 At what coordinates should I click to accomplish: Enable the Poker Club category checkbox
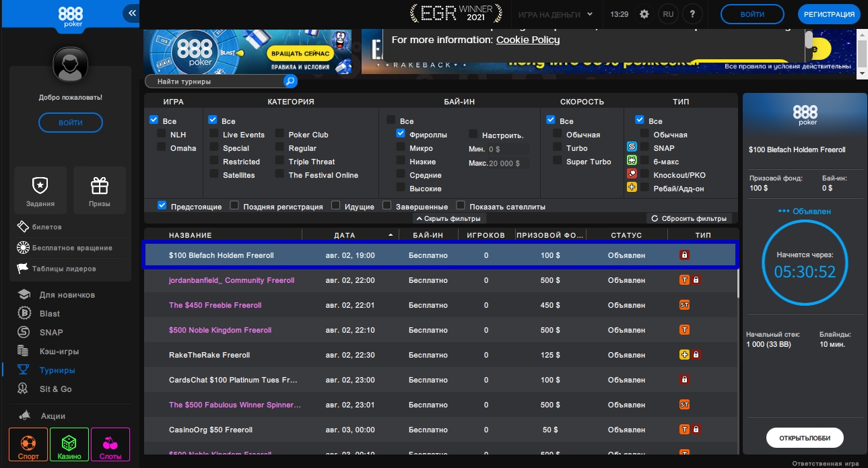click(x=279, y=134)
